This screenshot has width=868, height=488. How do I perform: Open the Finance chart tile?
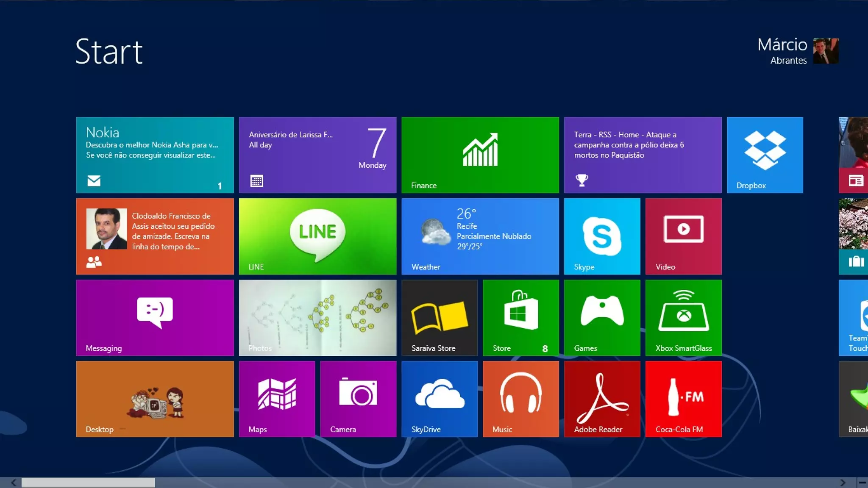(x=480, y=155)
